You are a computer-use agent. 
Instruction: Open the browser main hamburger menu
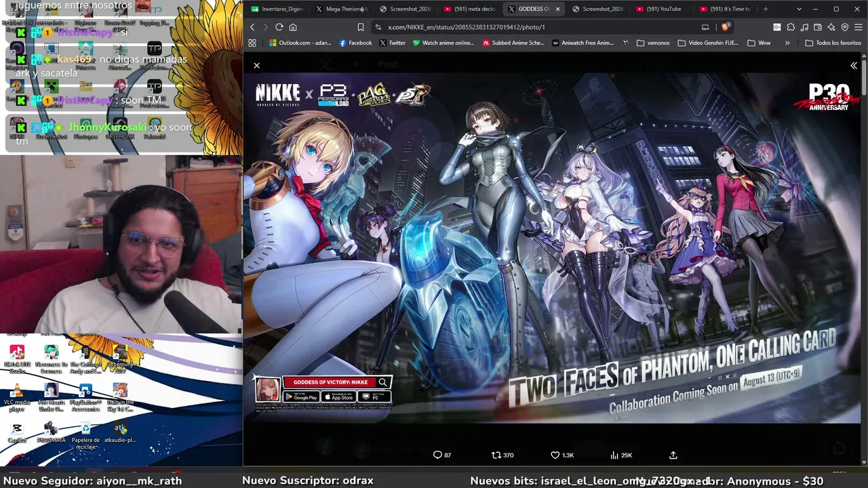point(858,27)
